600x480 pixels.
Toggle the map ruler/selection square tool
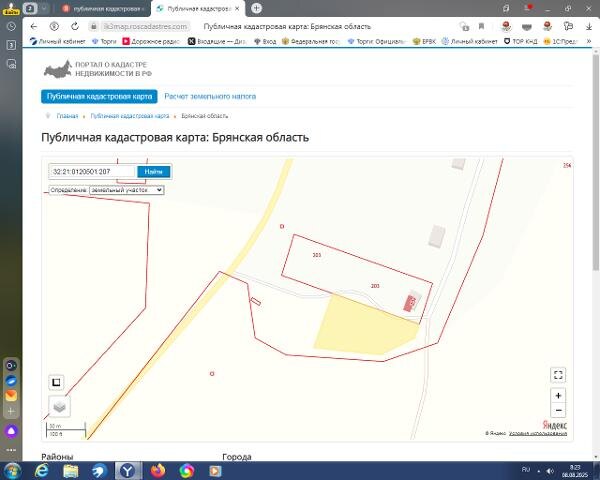click(56, 382)
